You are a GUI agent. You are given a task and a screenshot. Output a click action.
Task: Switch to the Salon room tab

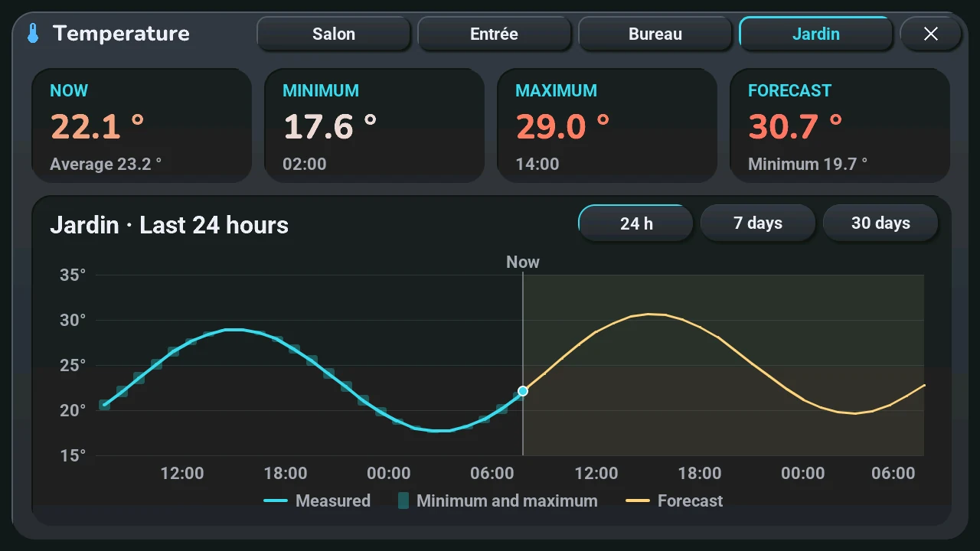(334, 34)
